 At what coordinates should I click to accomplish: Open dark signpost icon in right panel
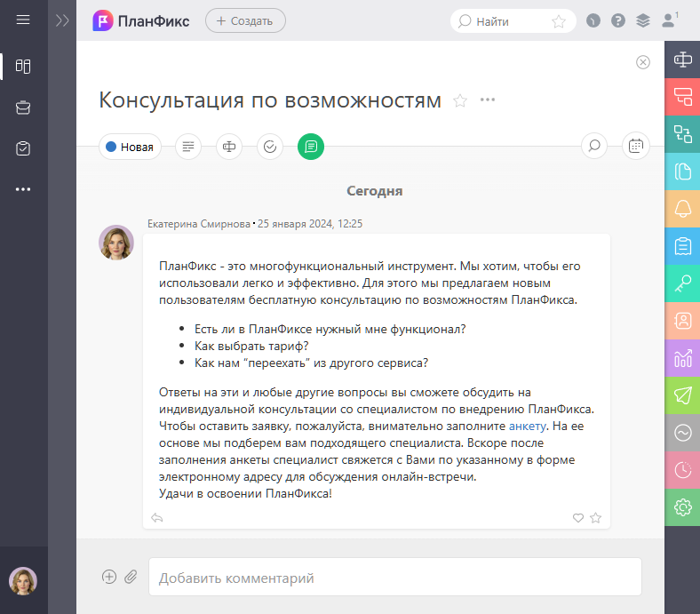click(x=682, y=60)
